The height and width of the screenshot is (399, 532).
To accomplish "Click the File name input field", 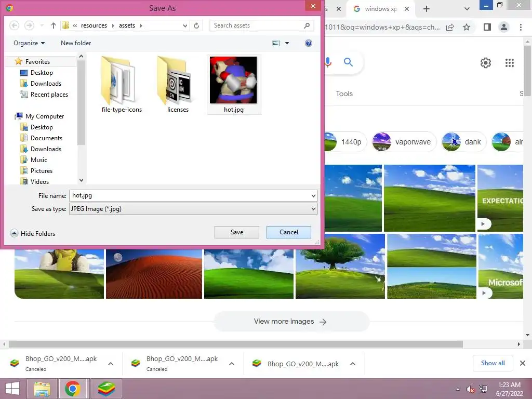I will pyautogui.click(x=189, y=195).
